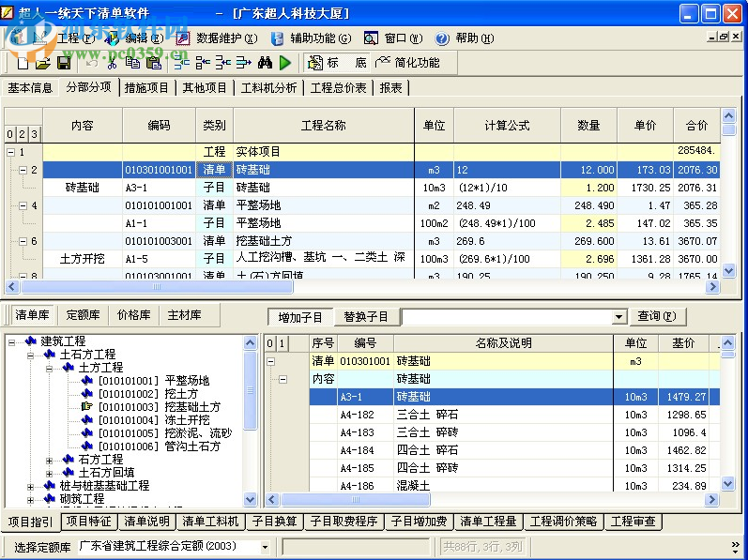Click the 简化功能 toolbar button
The width and height of the screenshot is (748, 560).
click(x=407, y=63)
